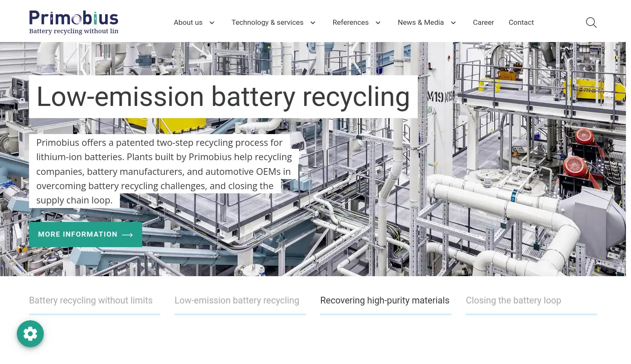The height and width of the screenshot is (364, 631).
Task: Click the Primobius logo
Action: click(74, 22)
